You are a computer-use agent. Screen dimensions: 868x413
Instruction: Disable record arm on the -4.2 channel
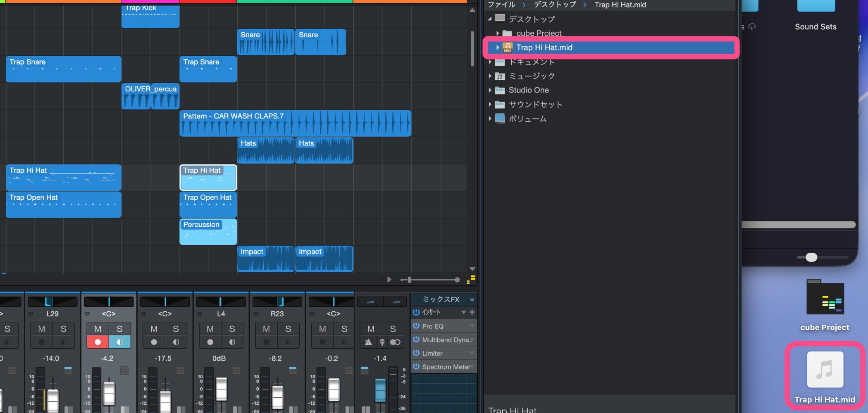pos(98,342)
